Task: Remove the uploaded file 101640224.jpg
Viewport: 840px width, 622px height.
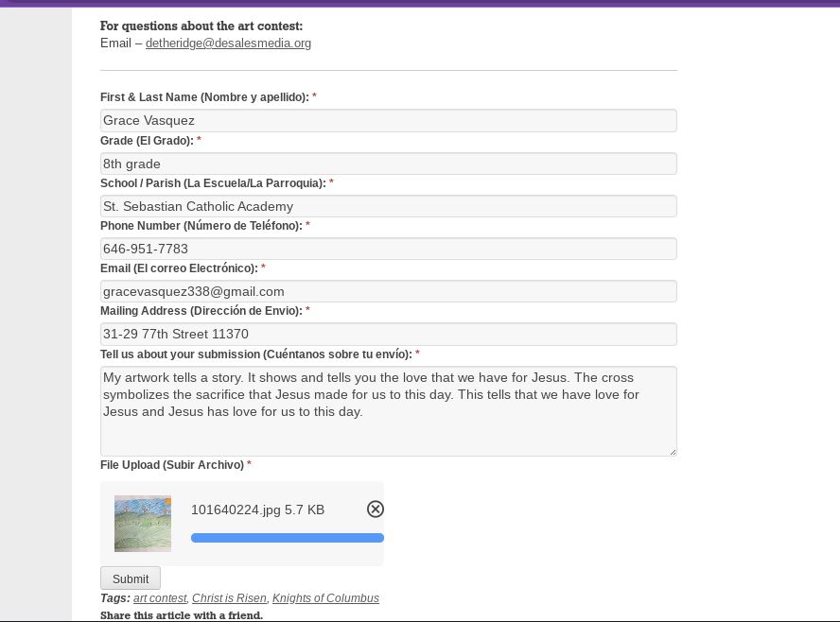Action: pyautogui.click(x=376, y=510)
